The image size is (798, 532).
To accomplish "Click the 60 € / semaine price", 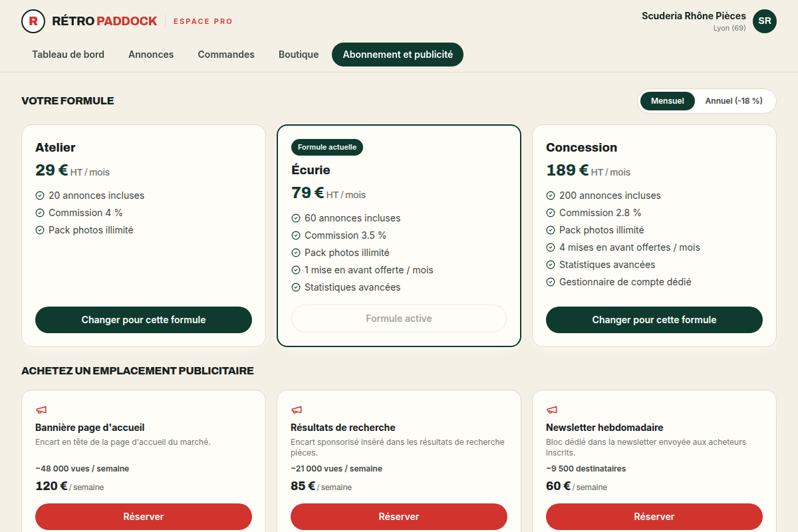I will click(577, 486).
